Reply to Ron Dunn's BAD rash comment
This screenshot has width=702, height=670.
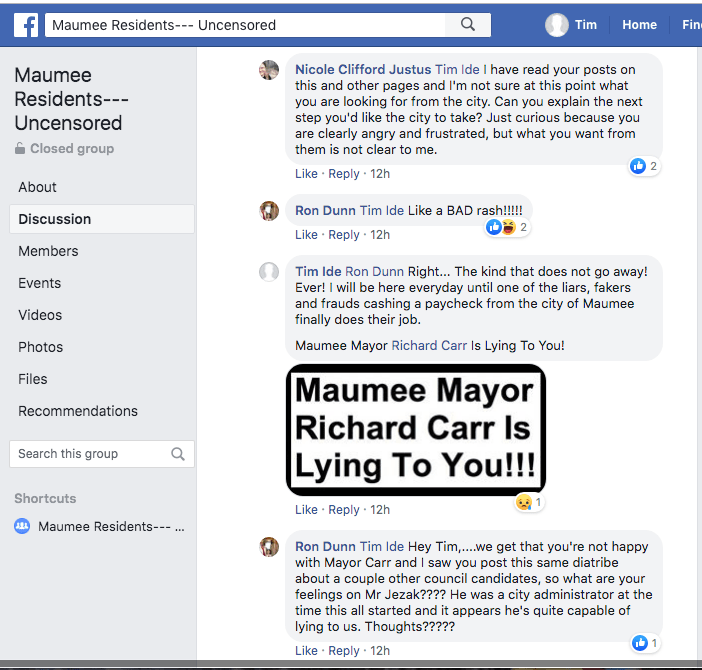(344, 235)
